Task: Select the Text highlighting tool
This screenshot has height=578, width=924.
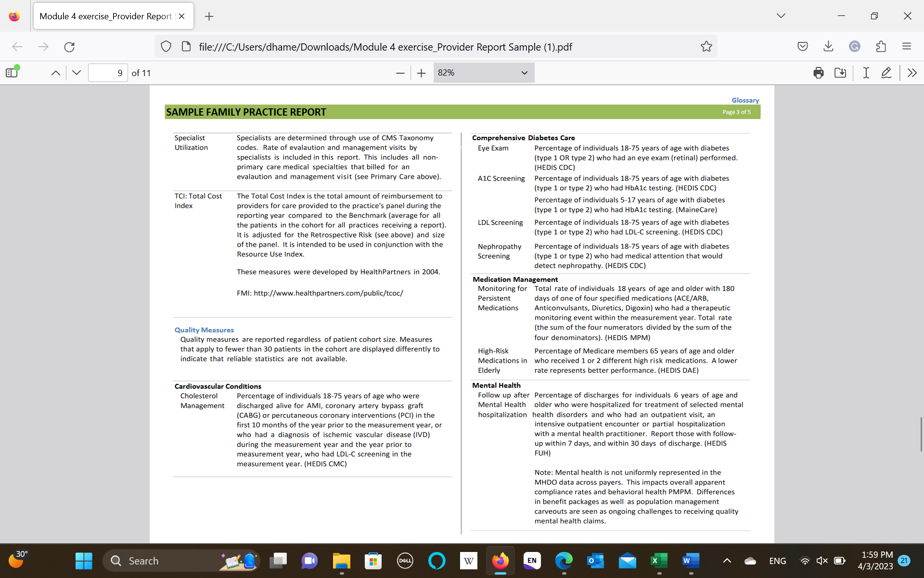Action: 865,72
